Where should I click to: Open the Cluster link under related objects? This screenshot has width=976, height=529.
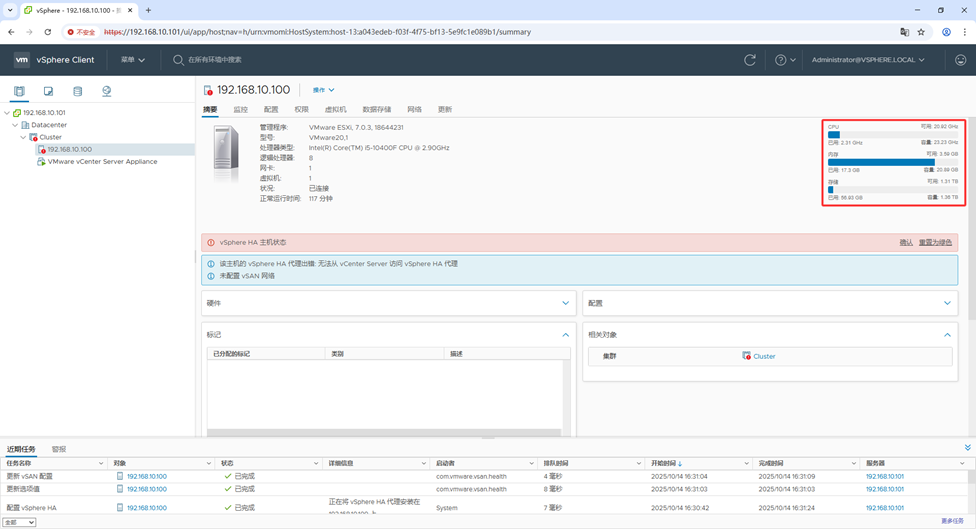[x=764, y=356]
